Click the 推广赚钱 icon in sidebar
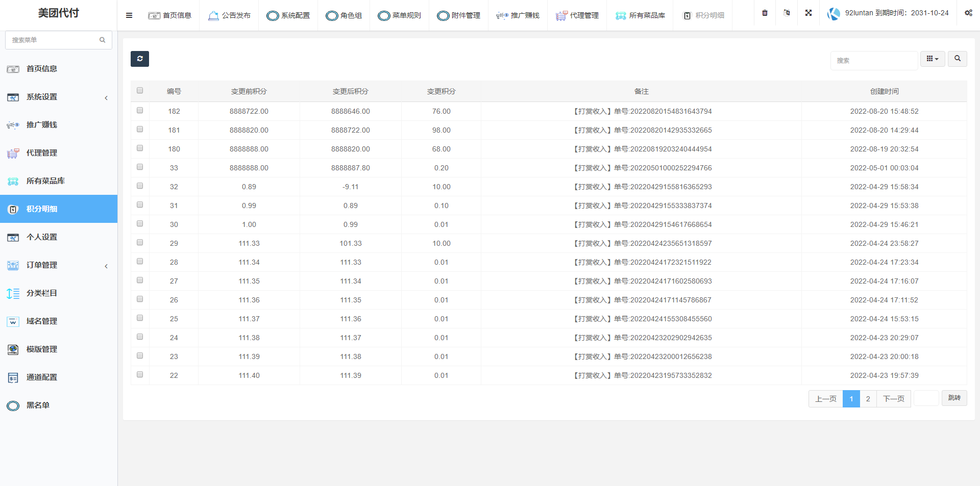This screenshot has height=486, width=980. click(13, 125)
